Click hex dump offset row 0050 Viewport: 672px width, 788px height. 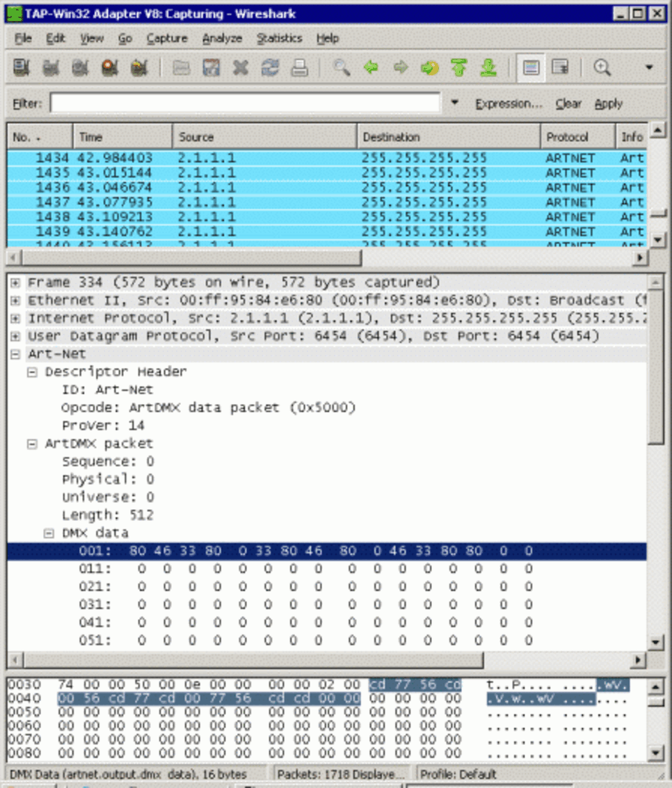(24, 712)
